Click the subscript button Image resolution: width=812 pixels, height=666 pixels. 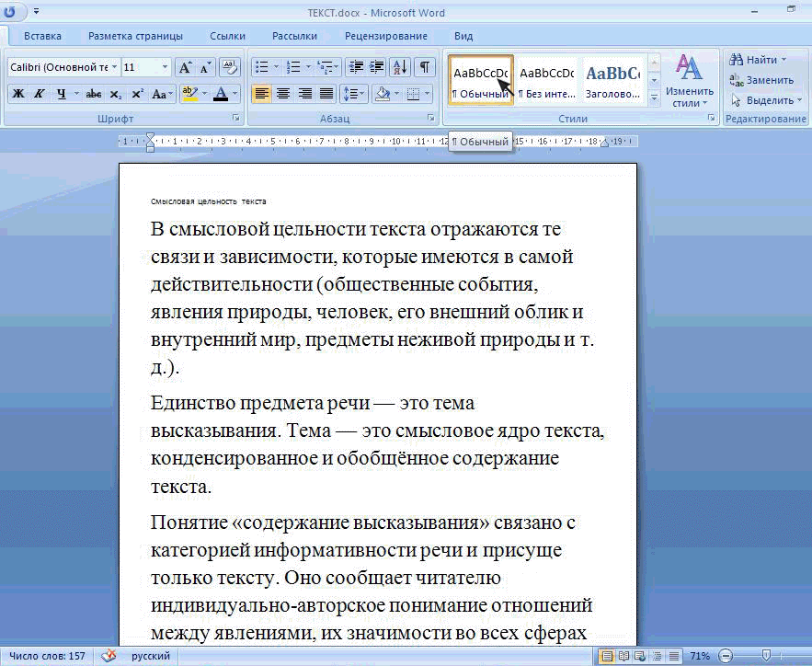point(115,94)
